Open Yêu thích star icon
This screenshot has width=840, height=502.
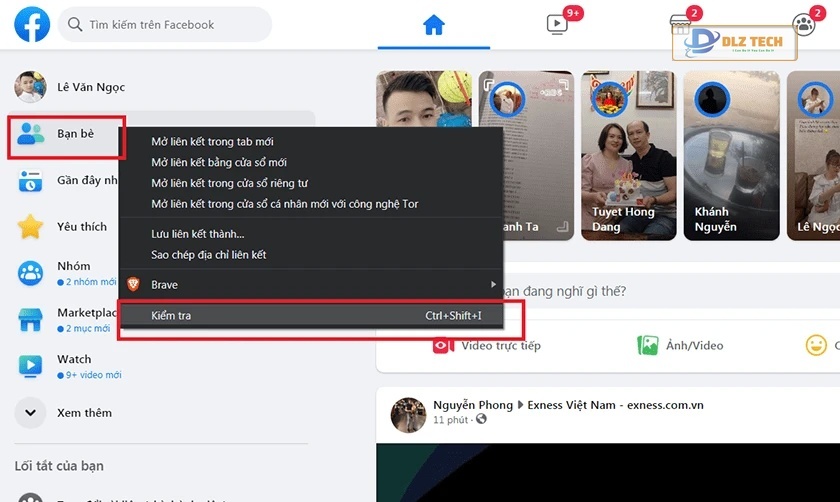(31, 227)
